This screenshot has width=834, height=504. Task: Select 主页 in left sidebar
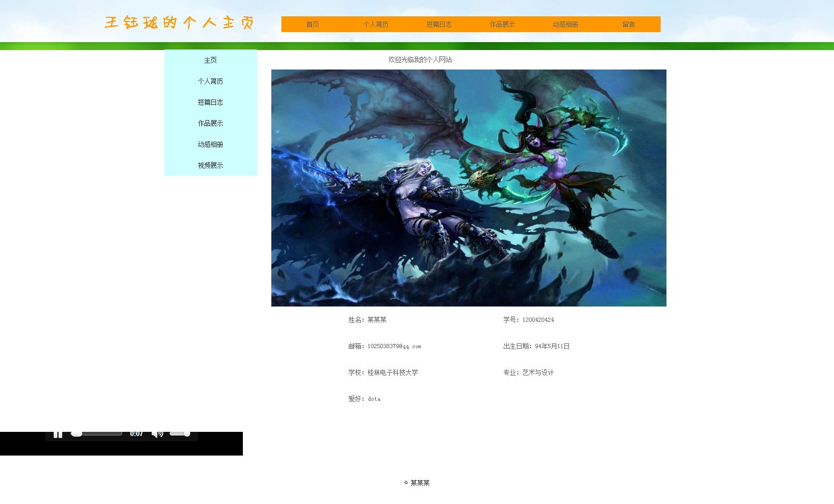(210, 60)
